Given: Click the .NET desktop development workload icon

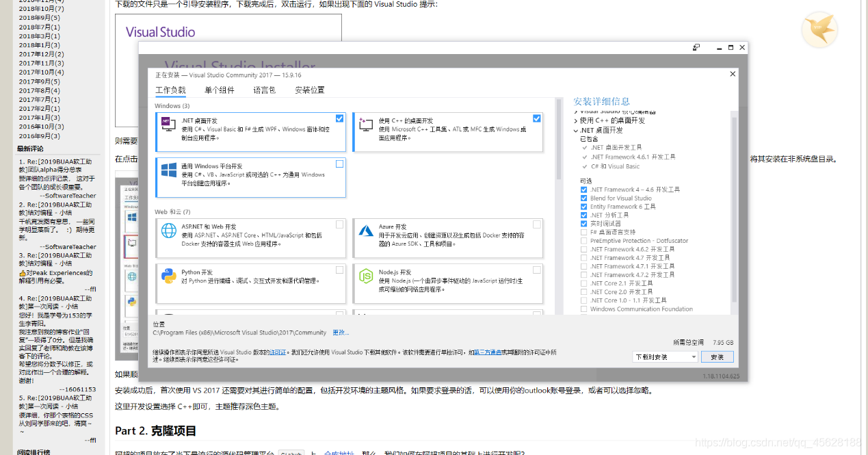Looking at the screenshot, I should [x=168, y=124].
